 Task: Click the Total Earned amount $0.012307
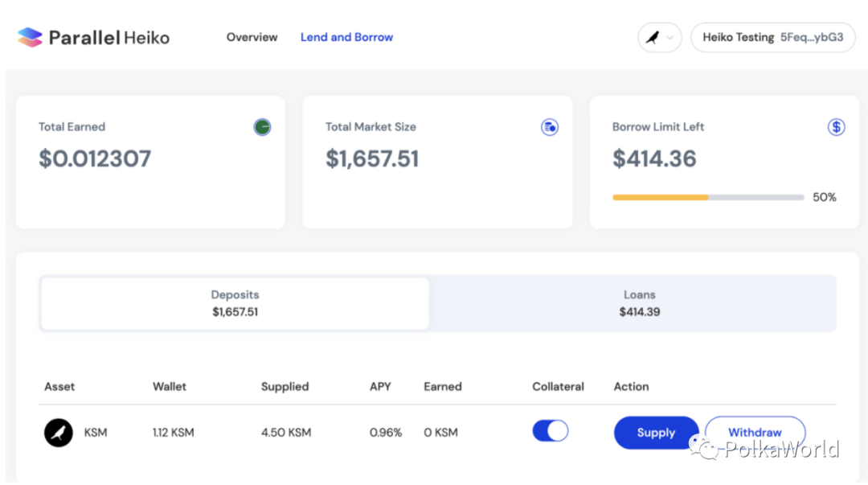click(x=95, y=158)
